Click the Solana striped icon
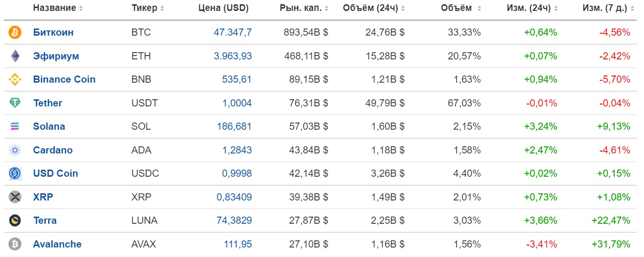The width and height of the screenshot is (644, 257). tap(15, 127)
